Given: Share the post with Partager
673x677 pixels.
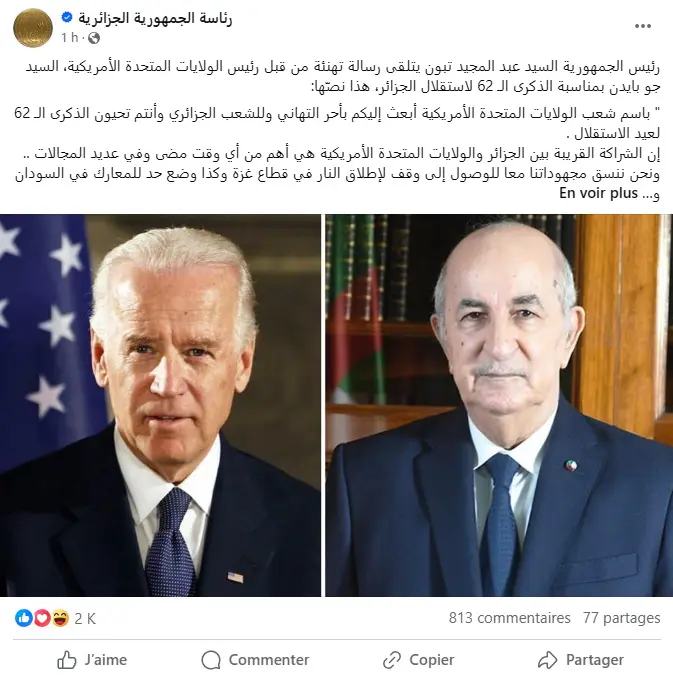Looking at the screenshot, I should 581,660.
